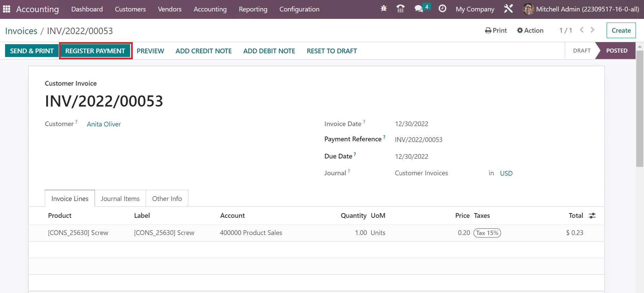This screenshot has height=293, width=644.
Task: Click the Account column header
Action: (x=233, y=215)
